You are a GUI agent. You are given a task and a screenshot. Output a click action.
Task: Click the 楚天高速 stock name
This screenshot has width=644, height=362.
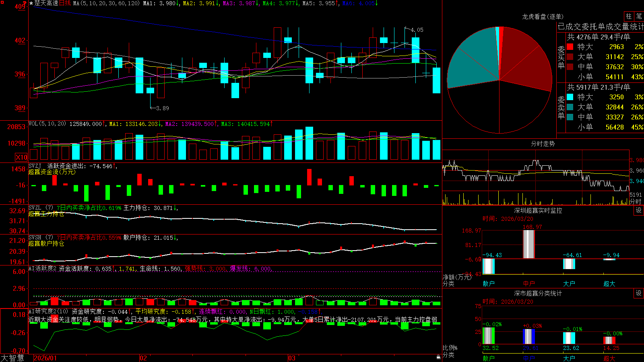pos(46,3)
